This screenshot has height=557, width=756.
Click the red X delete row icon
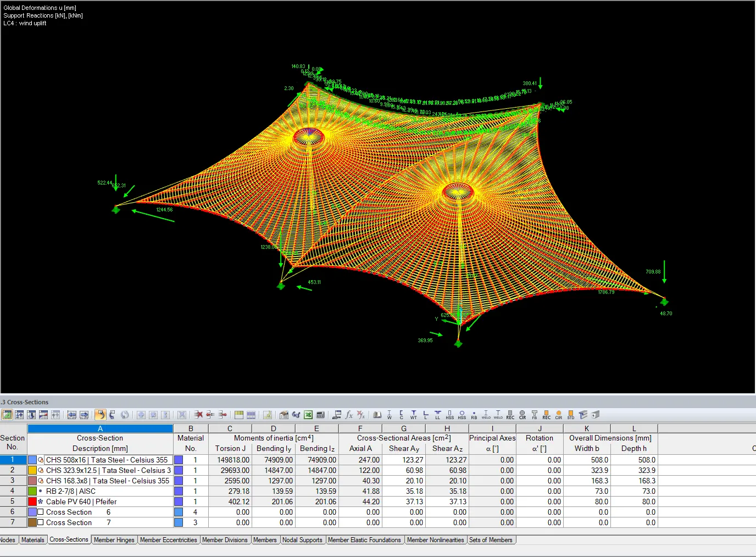coord(198,415)
